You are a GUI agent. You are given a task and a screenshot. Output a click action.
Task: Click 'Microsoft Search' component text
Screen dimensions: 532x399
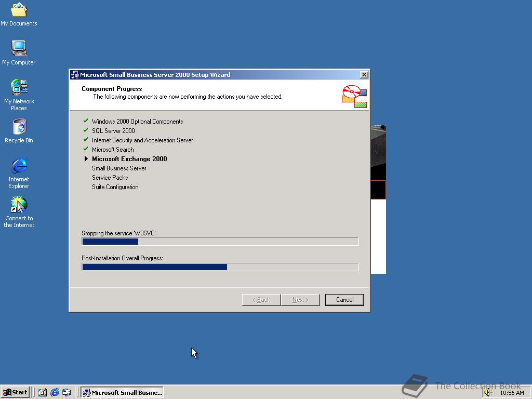click(113, 150)
